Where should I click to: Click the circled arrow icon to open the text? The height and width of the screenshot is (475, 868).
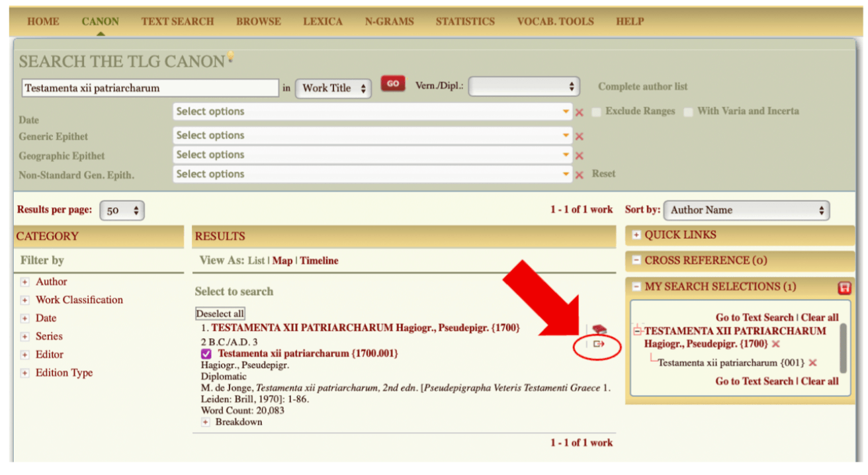coord(599,344)
